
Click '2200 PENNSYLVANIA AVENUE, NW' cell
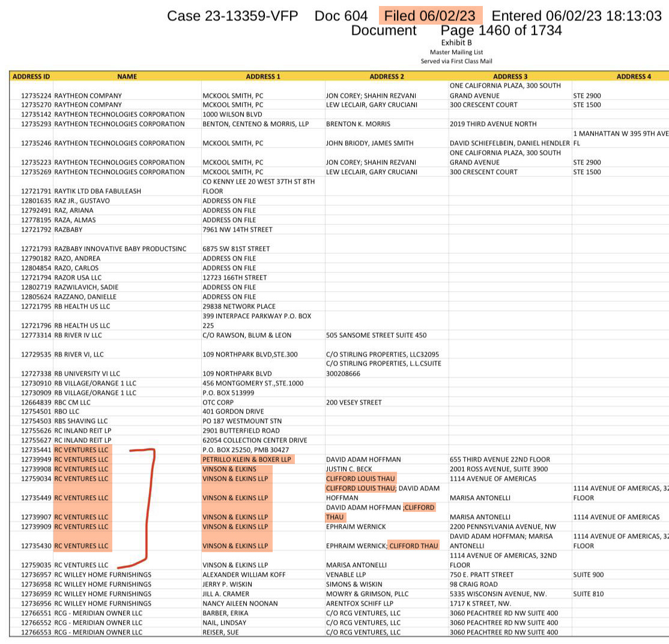coord(503,527)
